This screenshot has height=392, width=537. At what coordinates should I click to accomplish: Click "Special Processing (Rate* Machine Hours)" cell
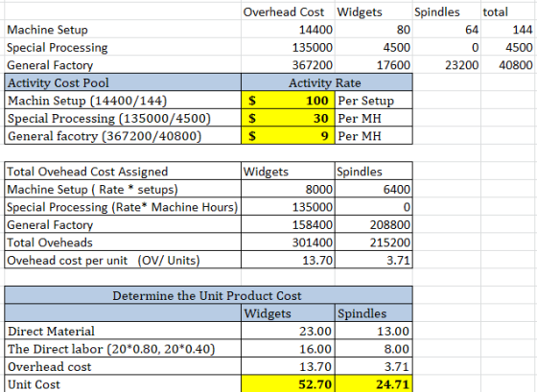[x=123, y=207]
